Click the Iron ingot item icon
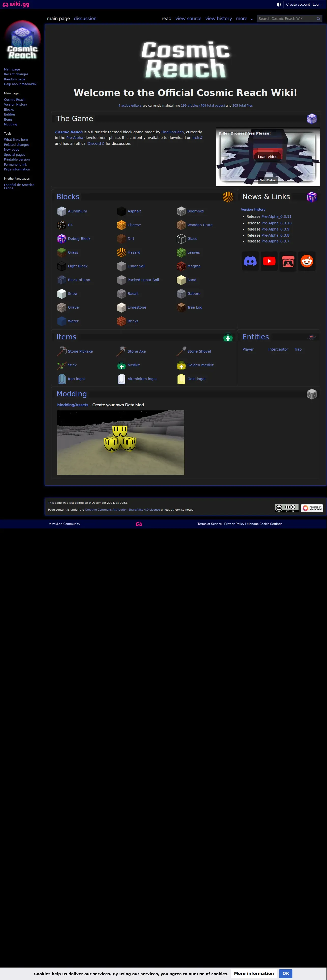Screen dimensions: 327x980 (62, 379)
